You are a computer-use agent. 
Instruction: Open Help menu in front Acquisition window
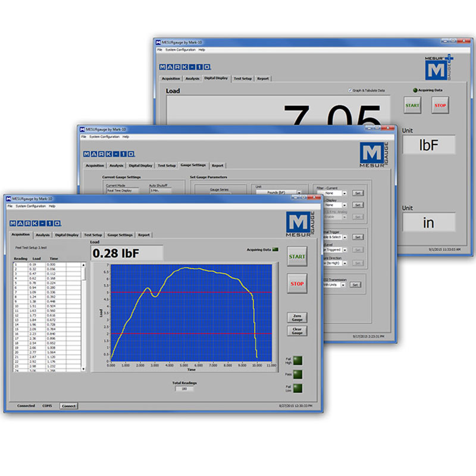pyautogui.click(x=52, y=206)
